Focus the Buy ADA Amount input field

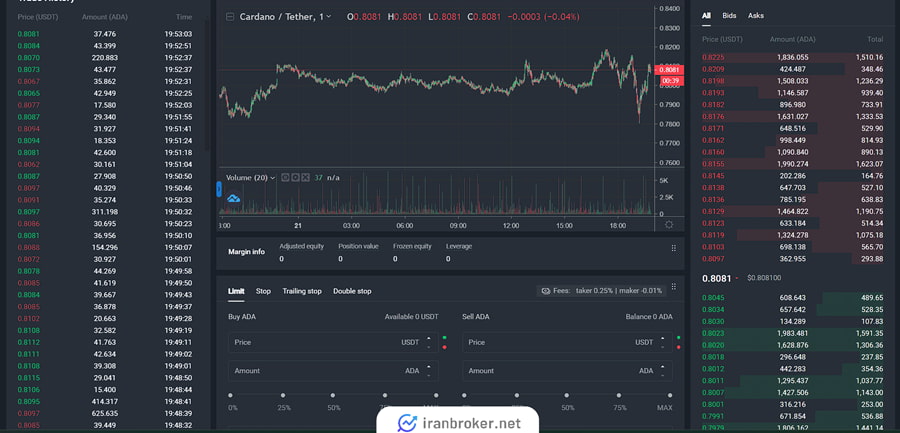333,371
